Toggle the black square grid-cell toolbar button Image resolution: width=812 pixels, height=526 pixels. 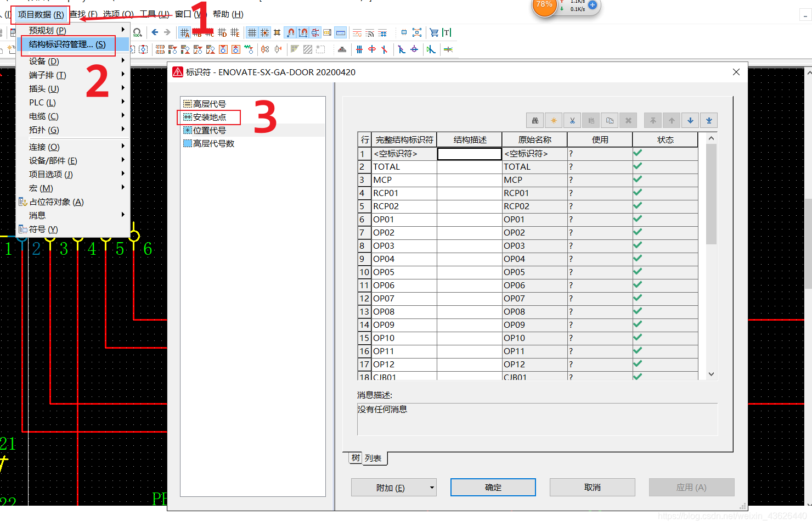coord(277,32)
